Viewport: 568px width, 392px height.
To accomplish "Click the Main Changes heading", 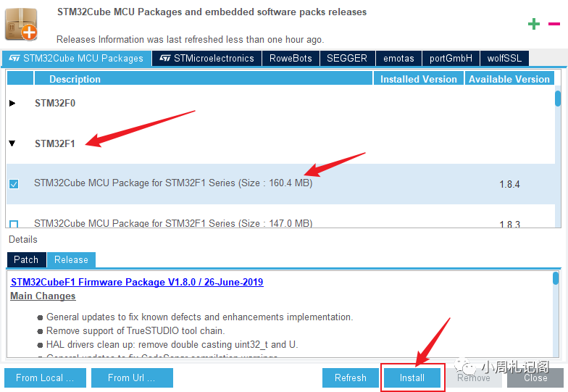I will coord(43,296).
